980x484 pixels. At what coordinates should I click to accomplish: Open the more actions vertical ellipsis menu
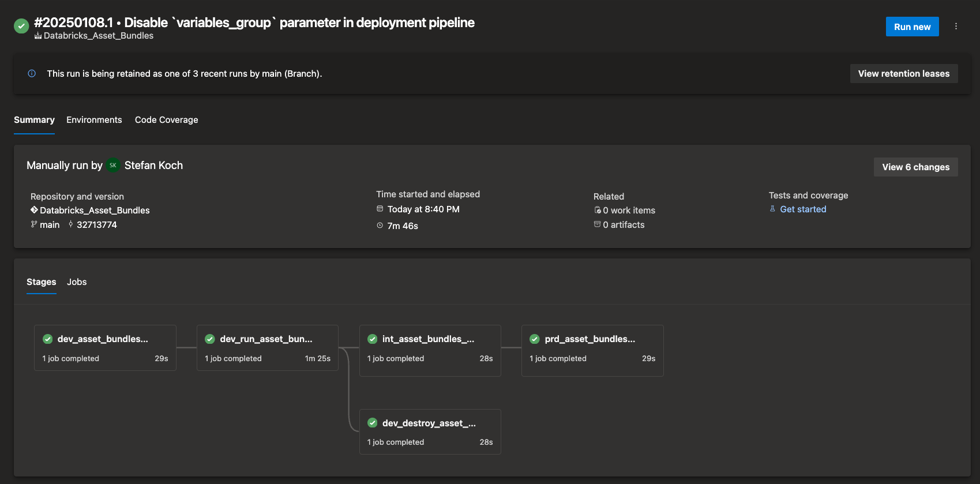[956, 27]
